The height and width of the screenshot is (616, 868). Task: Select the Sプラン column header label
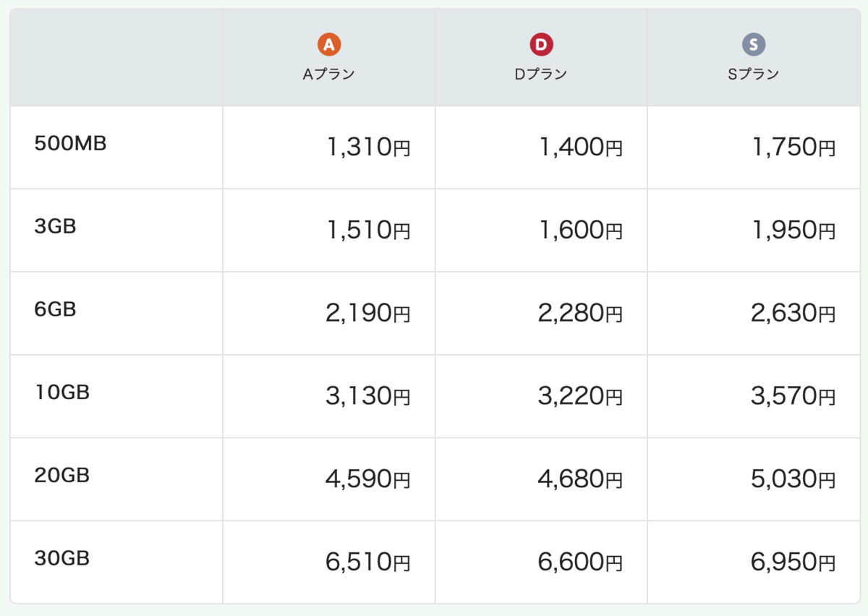[x=754, y=74]
